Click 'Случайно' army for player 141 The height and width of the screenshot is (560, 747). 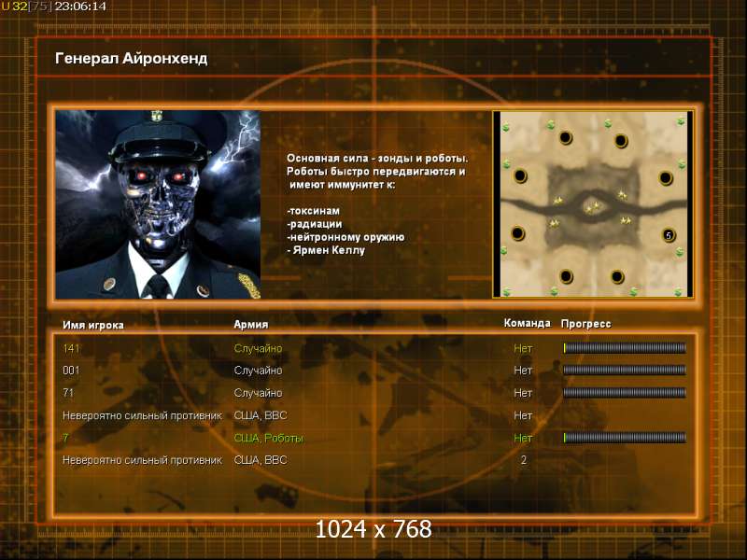point(258,348)
